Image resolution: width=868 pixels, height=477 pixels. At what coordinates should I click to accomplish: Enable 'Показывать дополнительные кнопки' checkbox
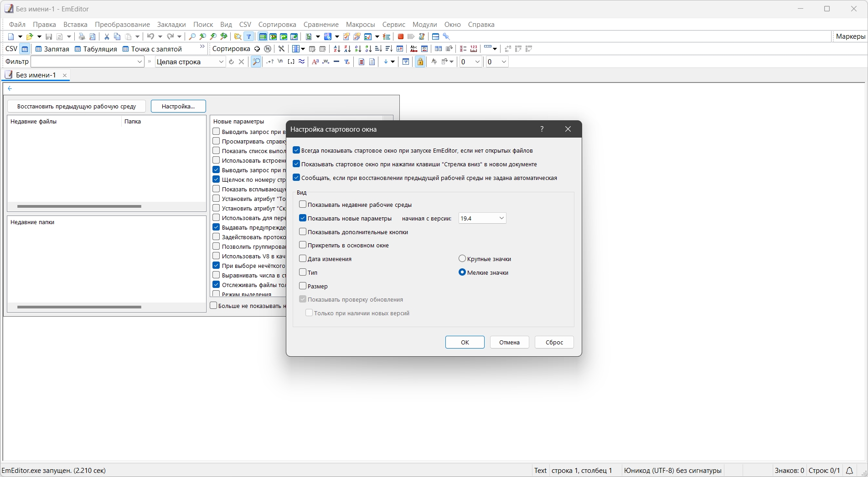point(303,232)
